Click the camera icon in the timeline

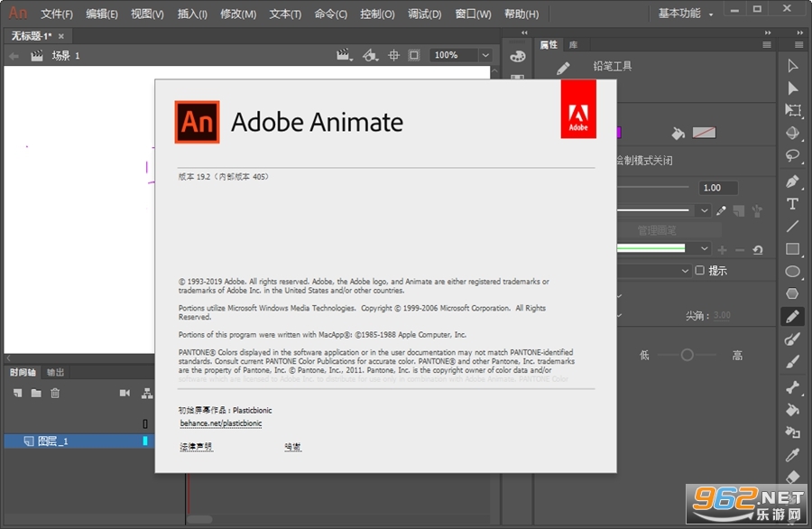[125, 394]
